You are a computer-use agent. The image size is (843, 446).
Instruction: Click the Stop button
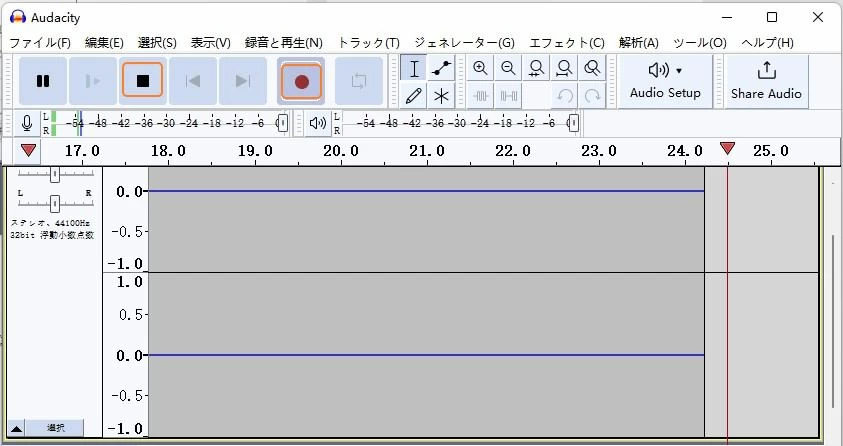tap(142, 81)
